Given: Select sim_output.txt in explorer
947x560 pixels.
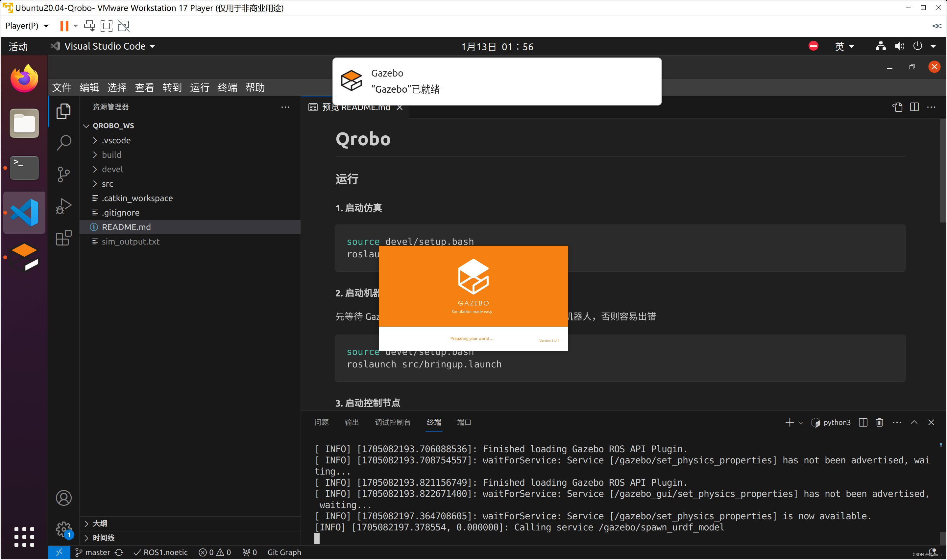Looking at the screenshot, I should coord(190,242).
